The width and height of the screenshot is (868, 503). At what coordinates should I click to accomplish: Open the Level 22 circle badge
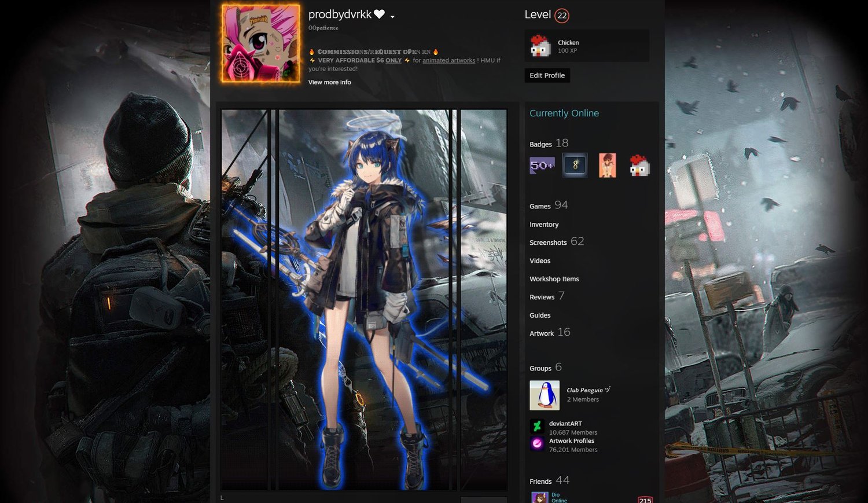point(562,15)
